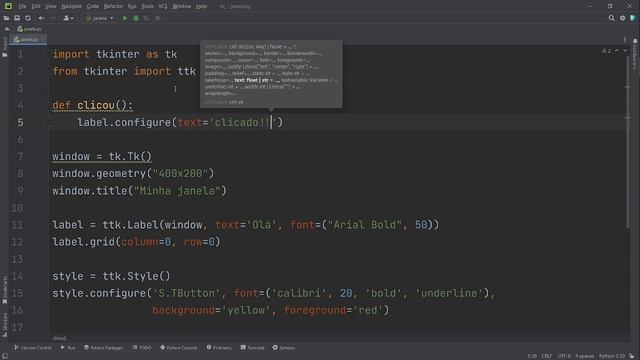Open the IDE settings gear

tap(622, 18)
